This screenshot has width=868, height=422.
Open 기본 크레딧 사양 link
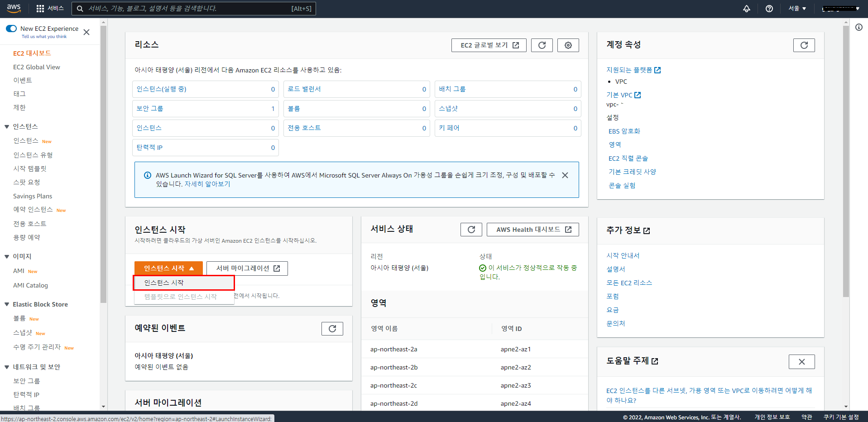pos(633,172)
